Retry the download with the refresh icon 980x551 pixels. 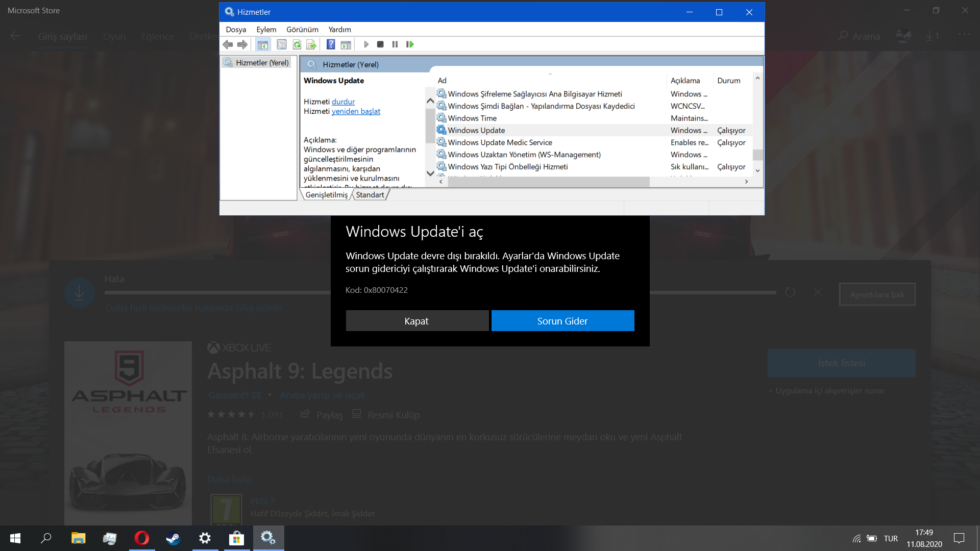[790, 292]
